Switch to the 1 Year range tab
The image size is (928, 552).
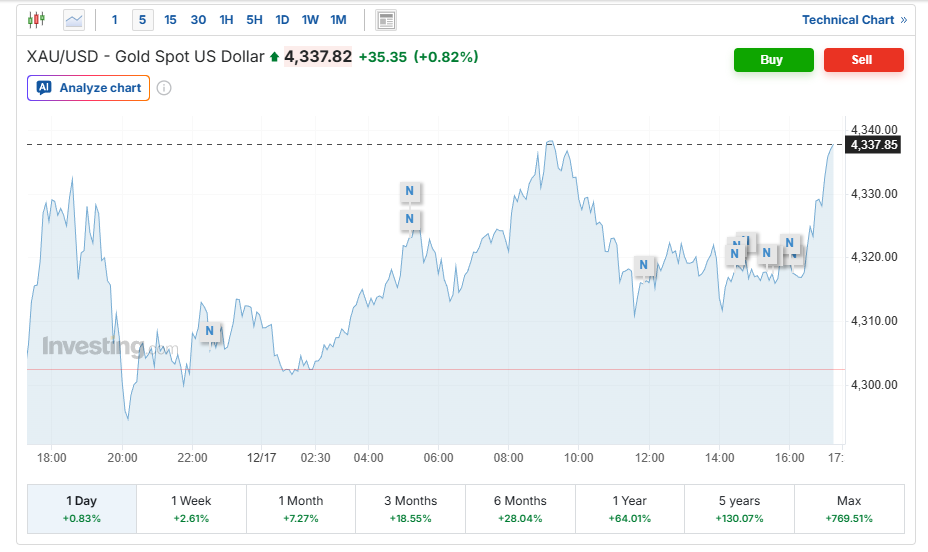(630, 508)
